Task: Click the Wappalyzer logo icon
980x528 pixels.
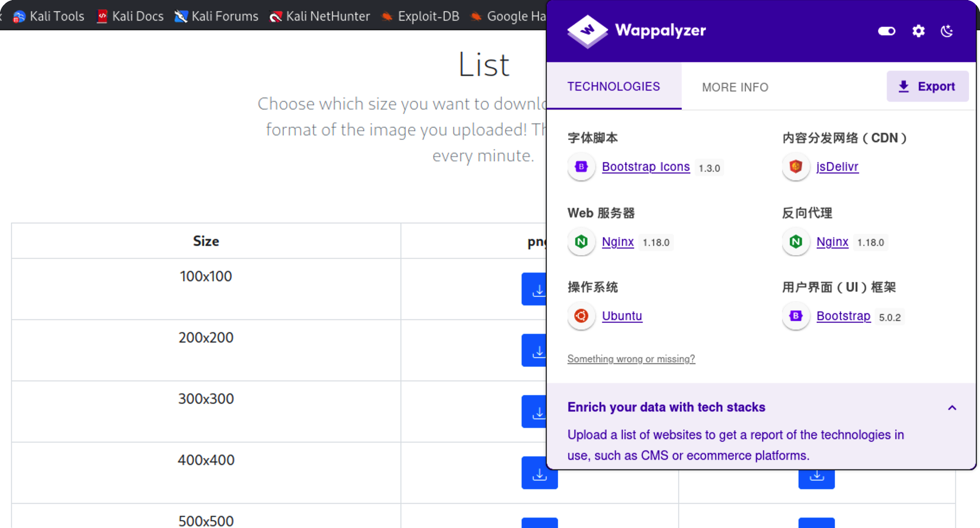Action: pos(587,31)
